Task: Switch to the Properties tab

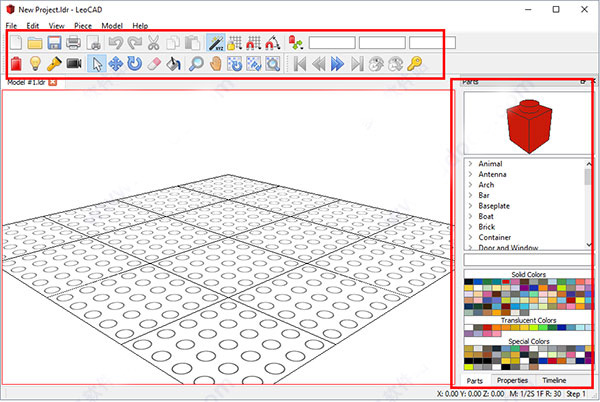Action: pyautogui.click(x=512, y=381)
